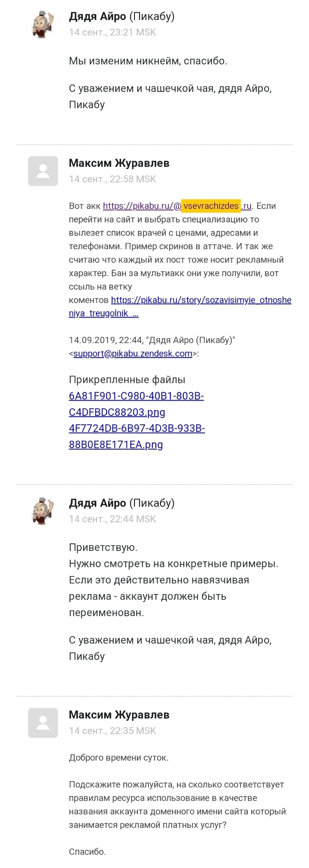
Task: Click Дядя Айро (Пикабу) name at 23:21
Action: pos(122,16)
